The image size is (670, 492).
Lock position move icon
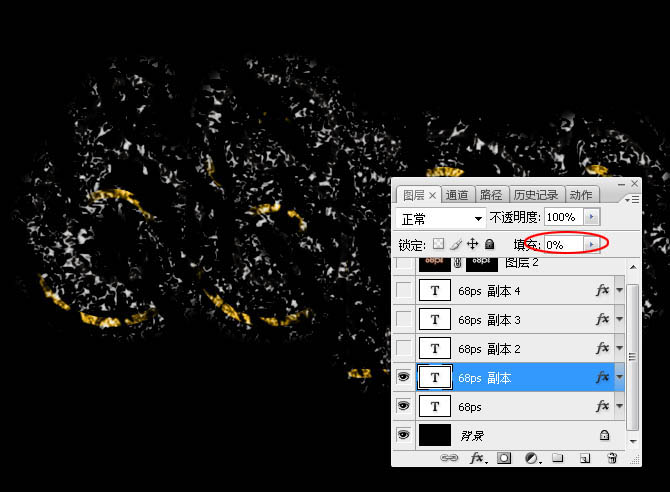coord(473,244)
